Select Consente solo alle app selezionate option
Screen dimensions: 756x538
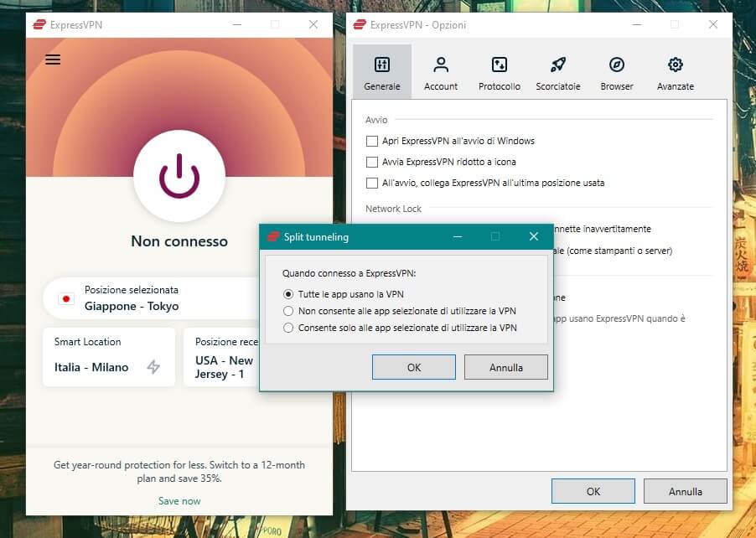pos(288,328)
